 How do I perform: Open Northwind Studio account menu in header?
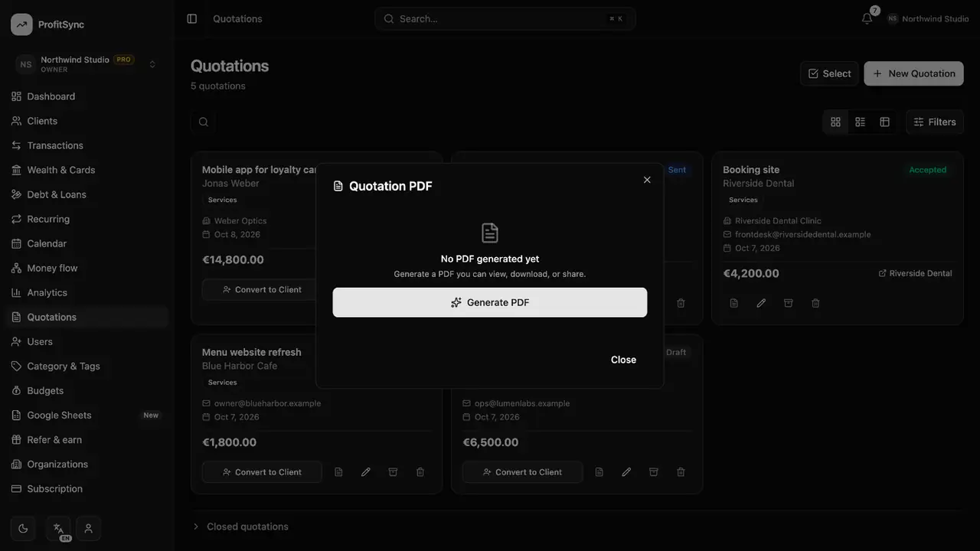click(x=928, y=18)
